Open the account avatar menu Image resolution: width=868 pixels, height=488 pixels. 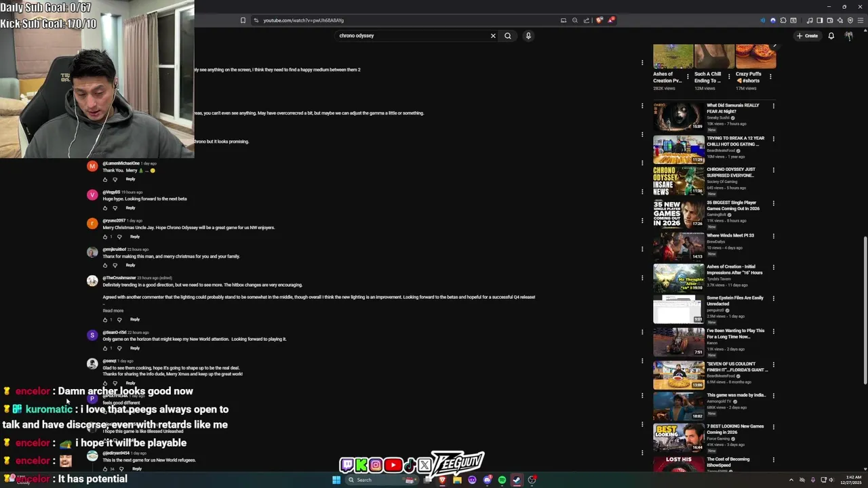(x=849, y=36)
